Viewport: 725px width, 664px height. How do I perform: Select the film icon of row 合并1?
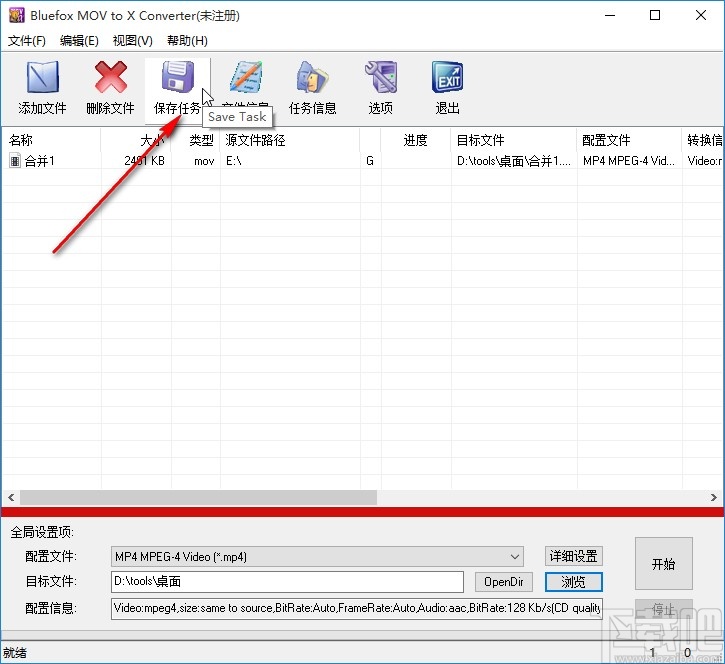pyautogui.click(x=15, y=161)
